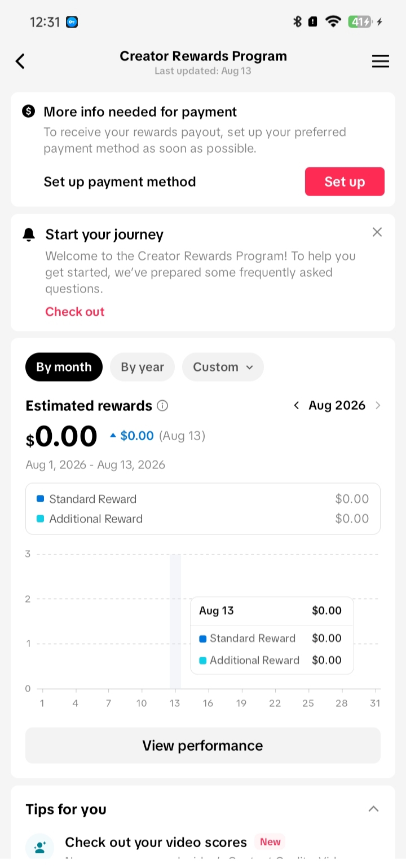
Task: Tap the dollar coin payment icon
Action: point(29,112)
